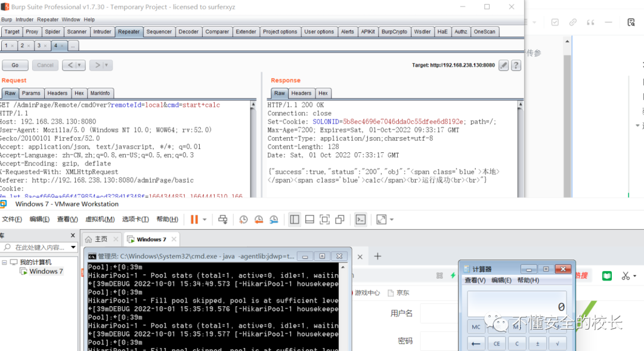Screen dimensions: 644x351
Task: Click library search input field
Action: click(35, 247)
